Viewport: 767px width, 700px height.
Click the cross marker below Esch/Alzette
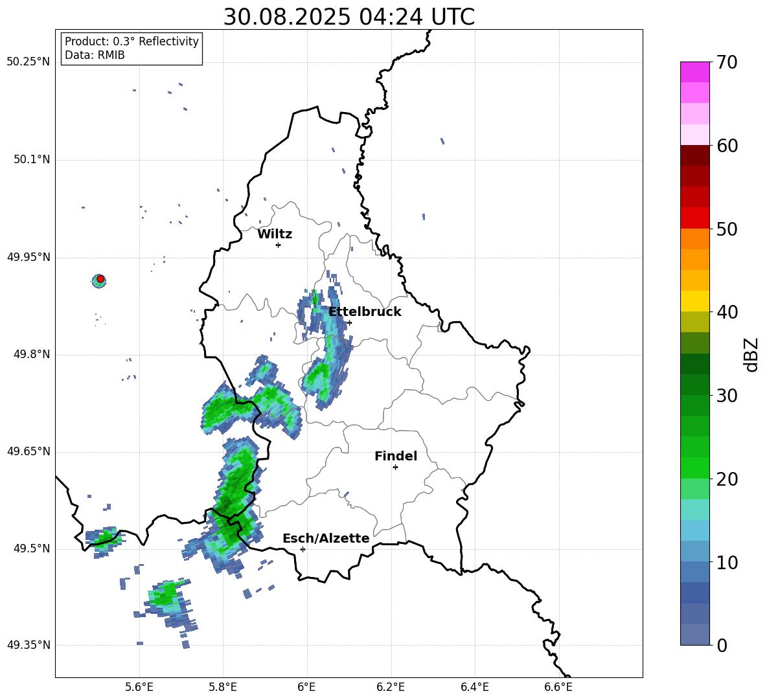303,549
